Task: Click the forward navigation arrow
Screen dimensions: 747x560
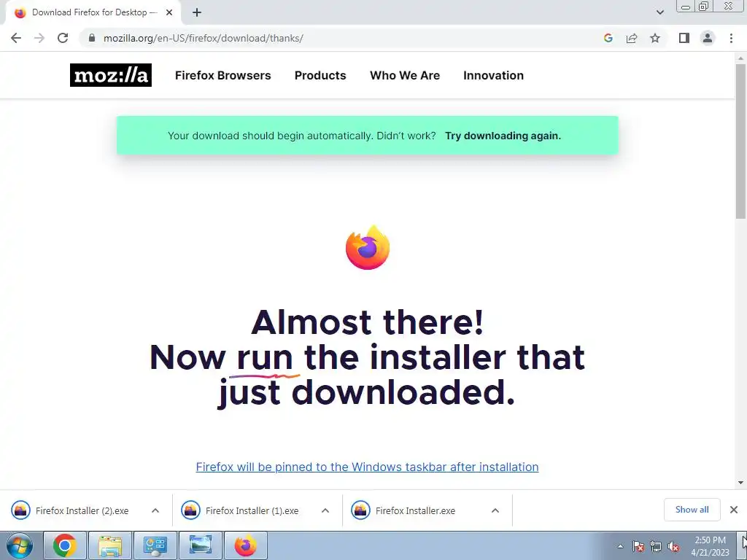Action: (39, 38)
